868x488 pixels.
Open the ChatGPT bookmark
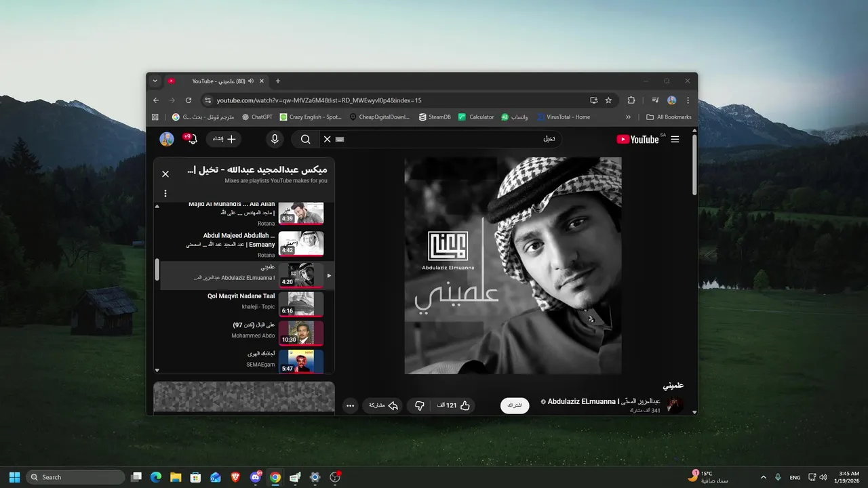(257, 117)
